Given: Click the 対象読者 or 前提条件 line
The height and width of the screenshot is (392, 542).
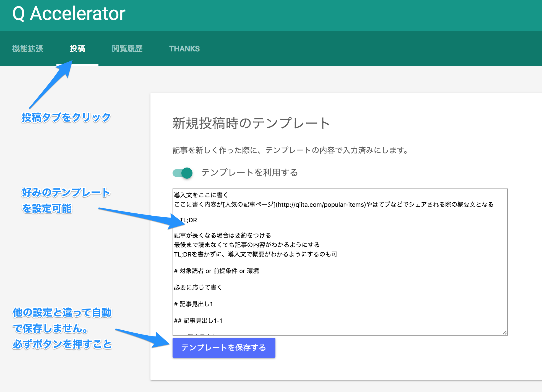Looking at the screenshot, I should pos(217,271).
